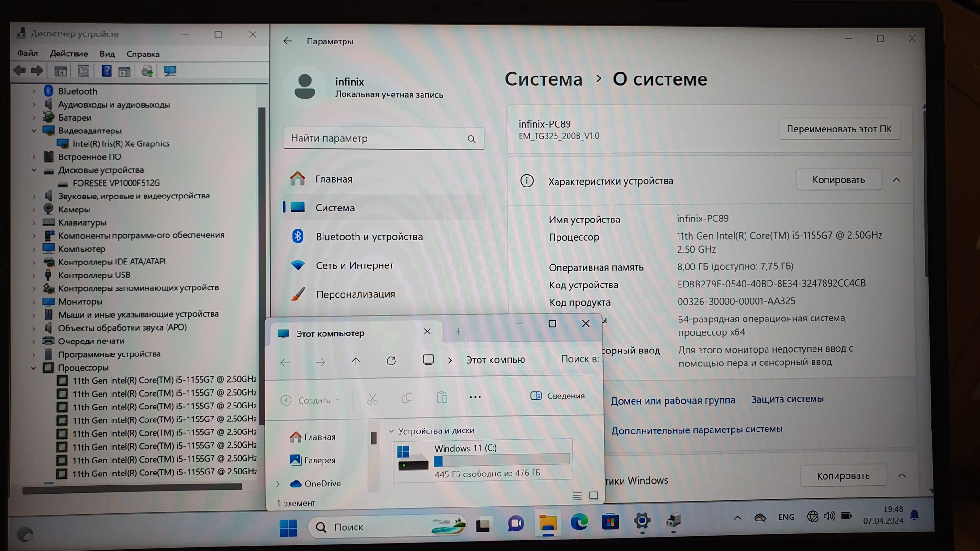Open Дополнительные параметры системы link
Image resolution: width=980 pixels, height=551 pixels.
point(697,430)
